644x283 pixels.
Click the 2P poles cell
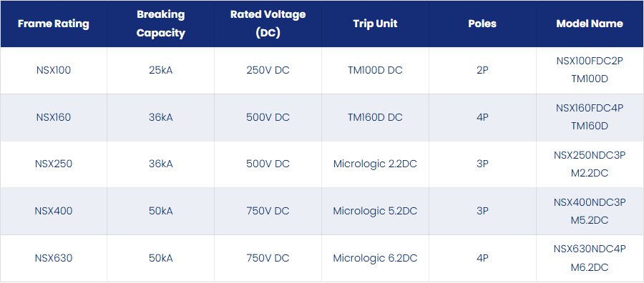coord(482,71)
